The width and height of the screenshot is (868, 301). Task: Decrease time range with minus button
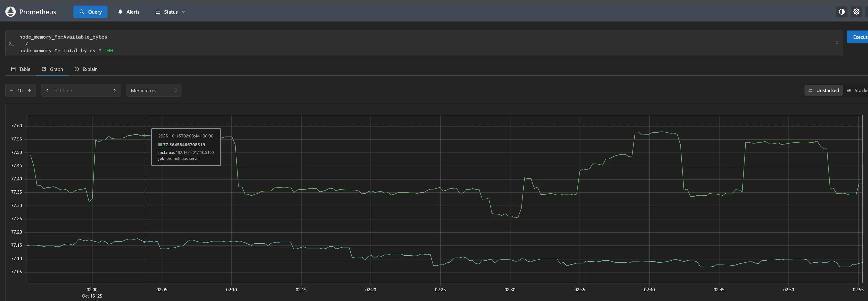12,90
